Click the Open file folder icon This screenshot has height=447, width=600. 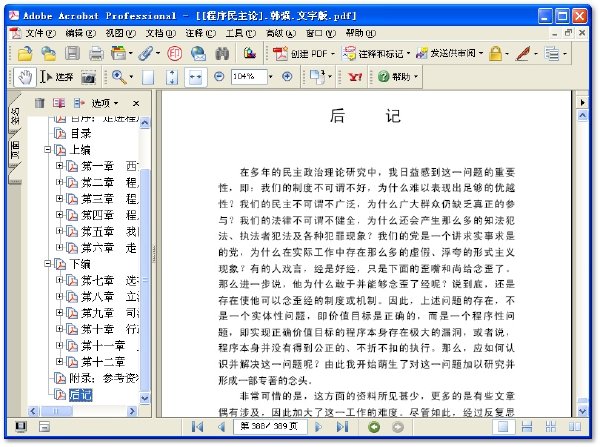[x=25, y=54]
